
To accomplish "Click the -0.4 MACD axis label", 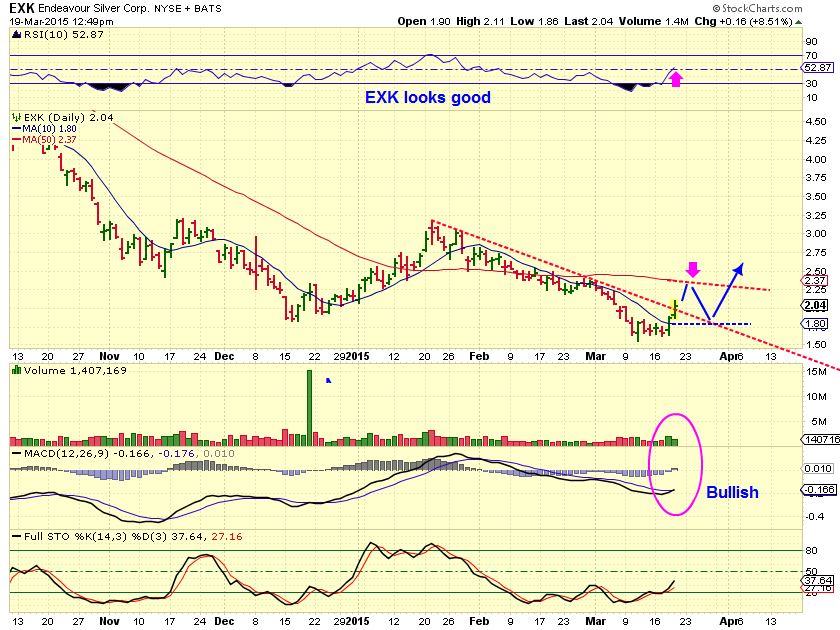I will [x=815, y=516].
